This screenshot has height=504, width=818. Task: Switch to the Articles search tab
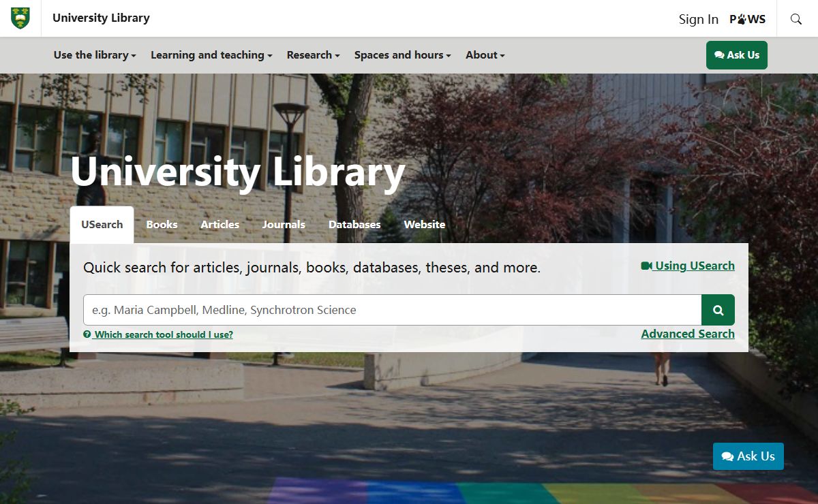coord(219,225)
